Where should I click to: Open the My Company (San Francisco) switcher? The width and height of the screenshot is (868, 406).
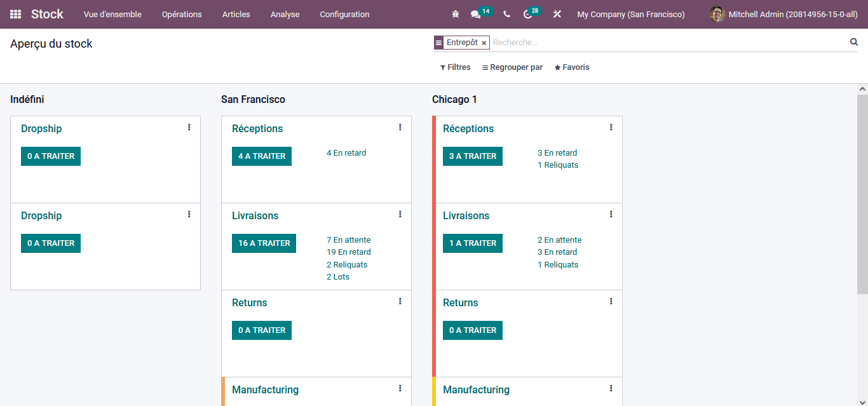631,14
